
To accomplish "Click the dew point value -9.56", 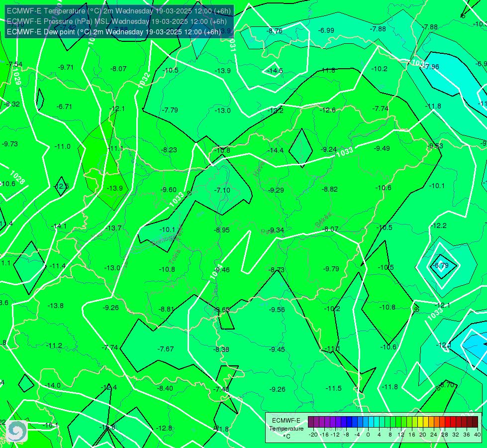I will [x=277, y=310].
